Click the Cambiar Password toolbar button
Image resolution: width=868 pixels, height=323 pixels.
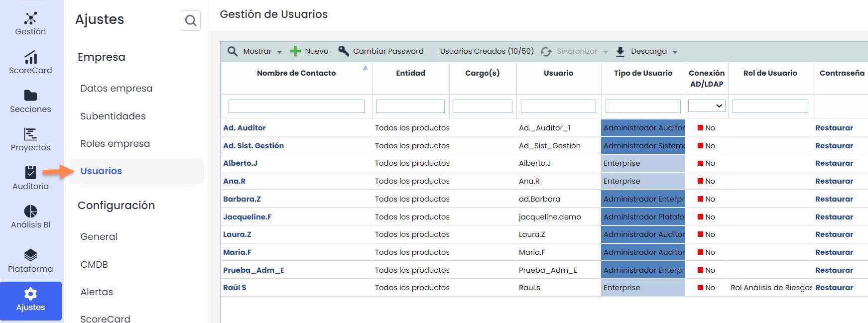(381, 51)
